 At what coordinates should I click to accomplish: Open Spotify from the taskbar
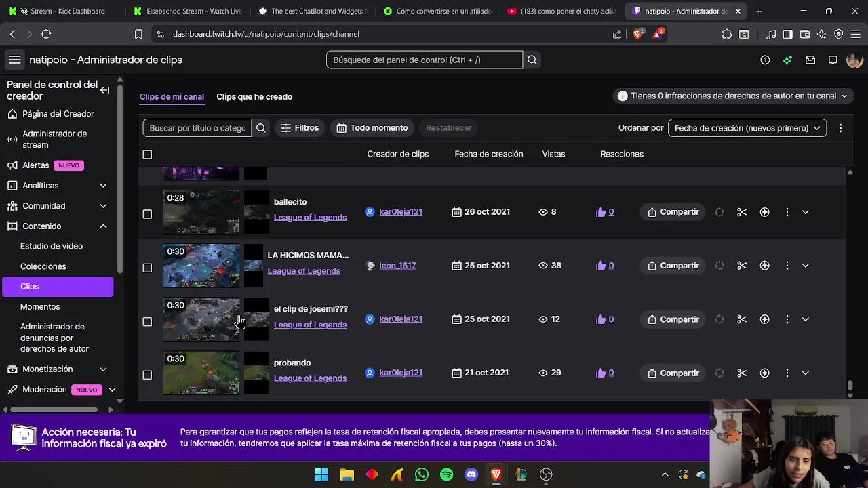446,474
